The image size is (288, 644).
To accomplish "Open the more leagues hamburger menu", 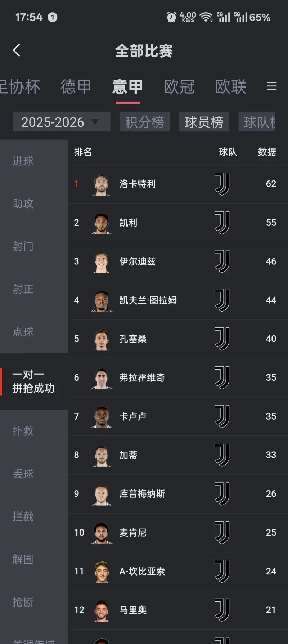I will click(271, 86).
